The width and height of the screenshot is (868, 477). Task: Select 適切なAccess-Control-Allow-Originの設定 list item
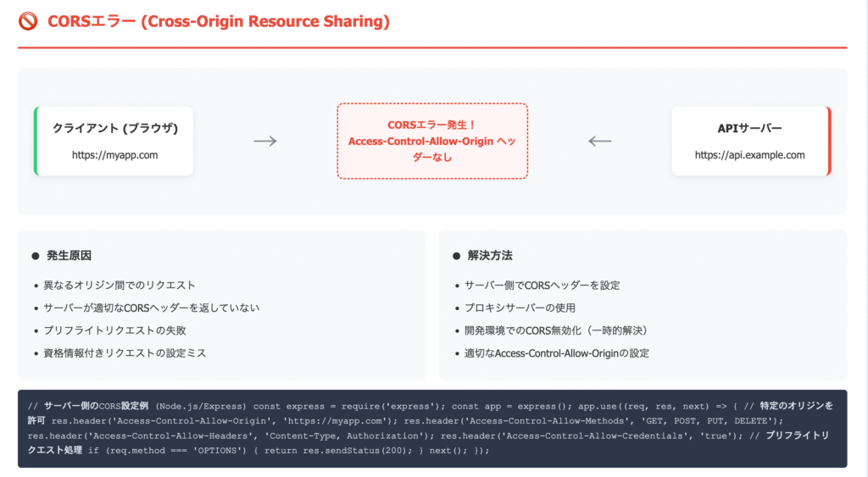coord(562,352)
